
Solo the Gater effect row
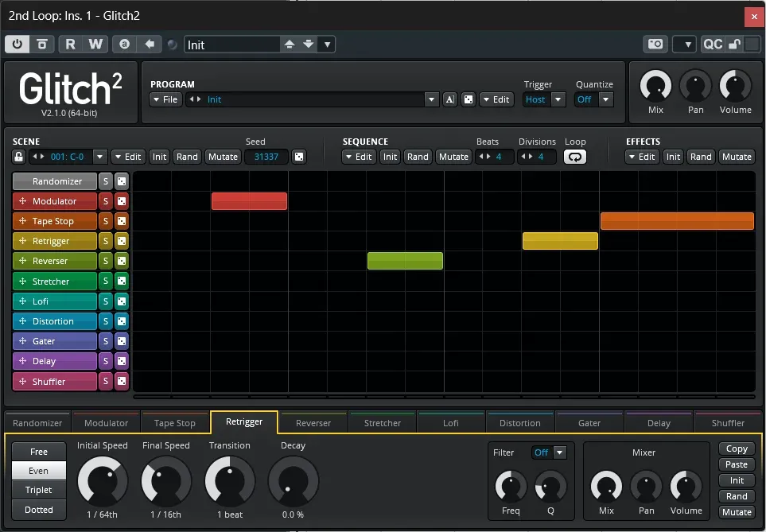[x=106, y=341]
